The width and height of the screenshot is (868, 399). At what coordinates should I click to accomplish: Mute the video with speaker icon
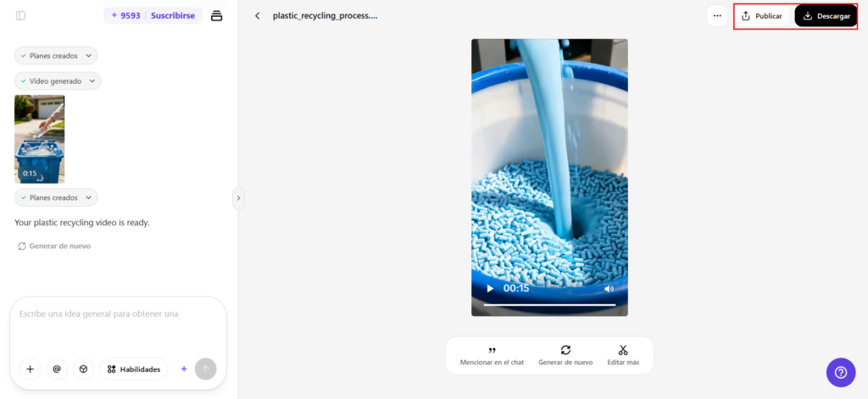[x=609, y=289]
